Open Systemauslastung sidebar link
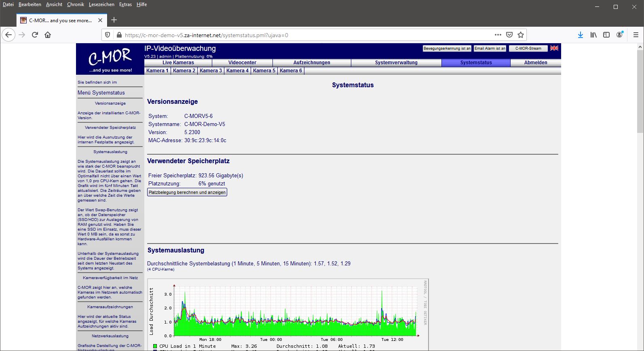This screenshot has width=644, height=351. (110, 152)
